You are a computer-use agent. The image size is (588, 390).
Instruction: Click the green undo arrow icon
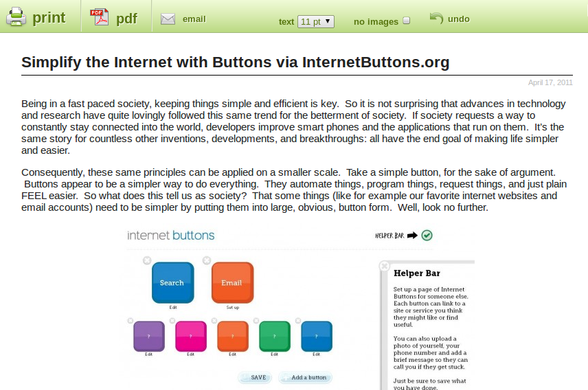tap(436, 19)
